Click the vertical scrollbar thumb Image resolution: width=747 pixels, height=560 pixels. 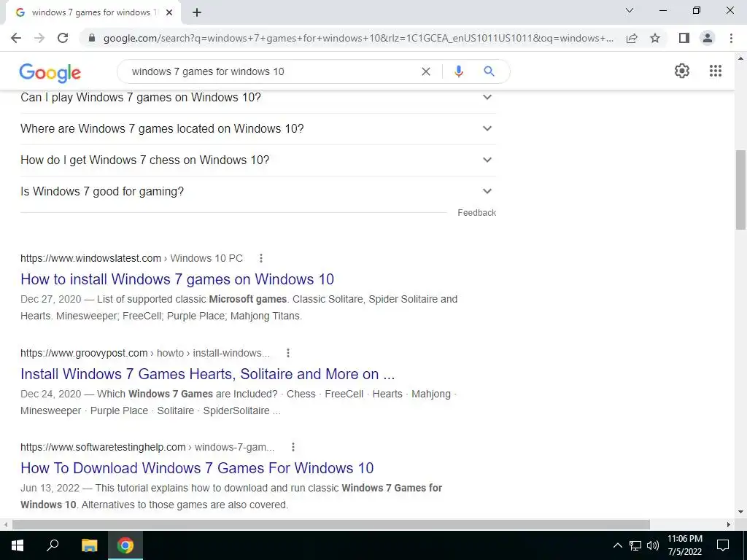[x=740, y=190]
